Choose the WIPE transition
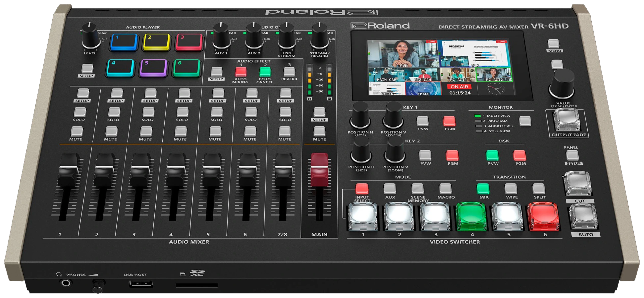 [x=511, y=189]
